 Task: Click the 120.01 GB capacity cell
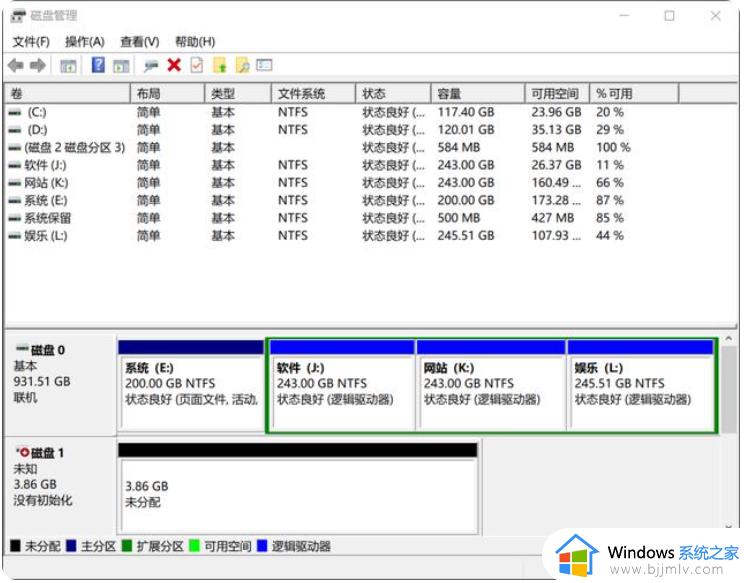465,130
